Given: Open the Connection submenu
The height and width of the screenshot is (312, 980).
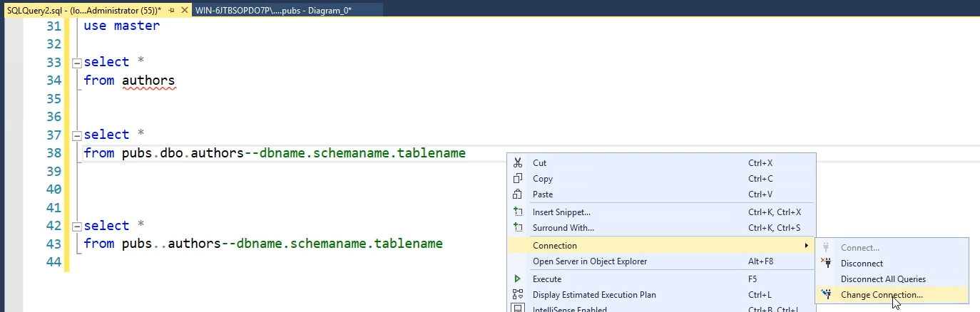Looking at the screenshot, I should pos(663,246).
